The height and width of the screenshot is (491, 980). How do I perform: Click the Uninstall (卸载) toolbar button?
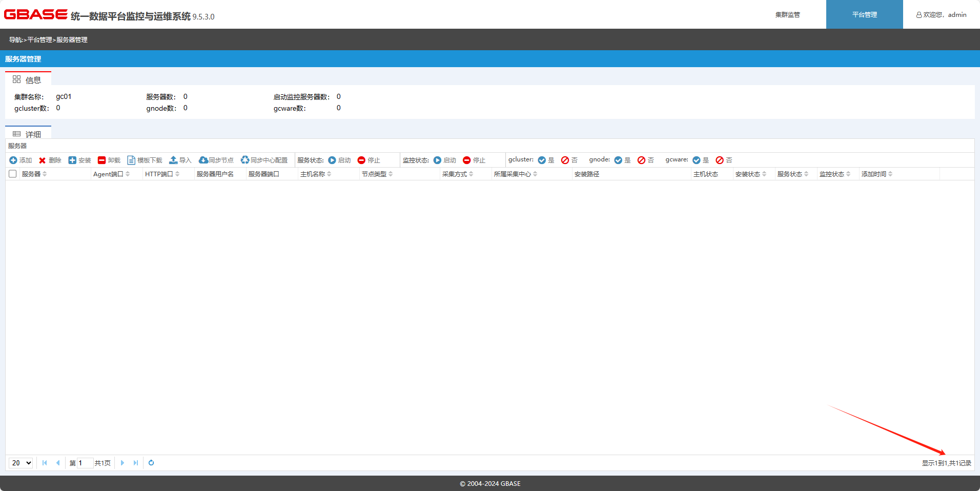tap(109, 160)
